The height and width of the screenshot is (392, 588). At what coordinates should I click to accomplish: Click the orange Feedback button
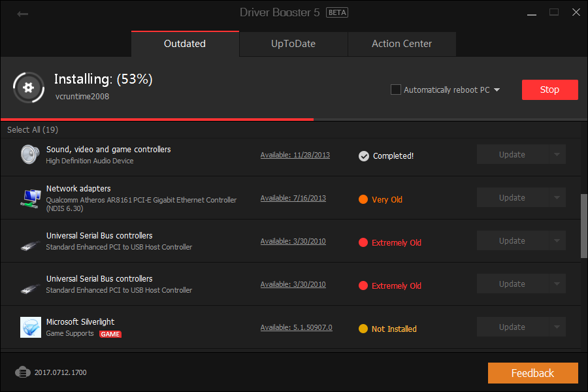(x=532, y=373)
